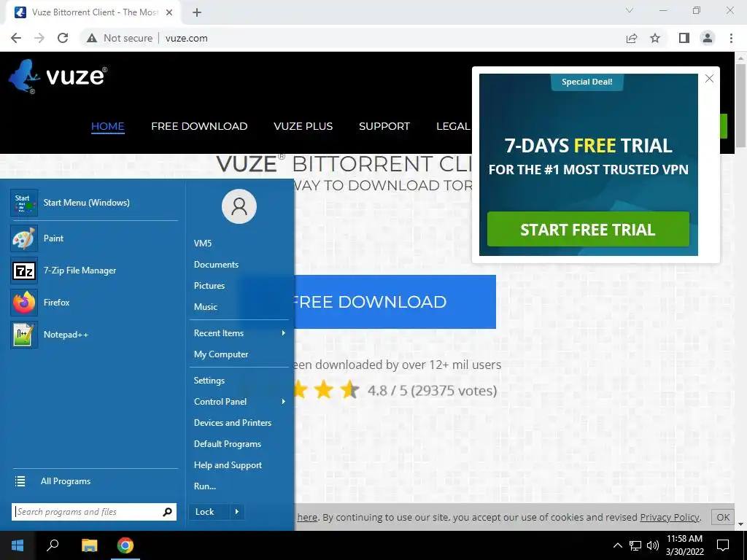Go back with browser back arrow
747x560 pixels.
click(x=16, y=38)
